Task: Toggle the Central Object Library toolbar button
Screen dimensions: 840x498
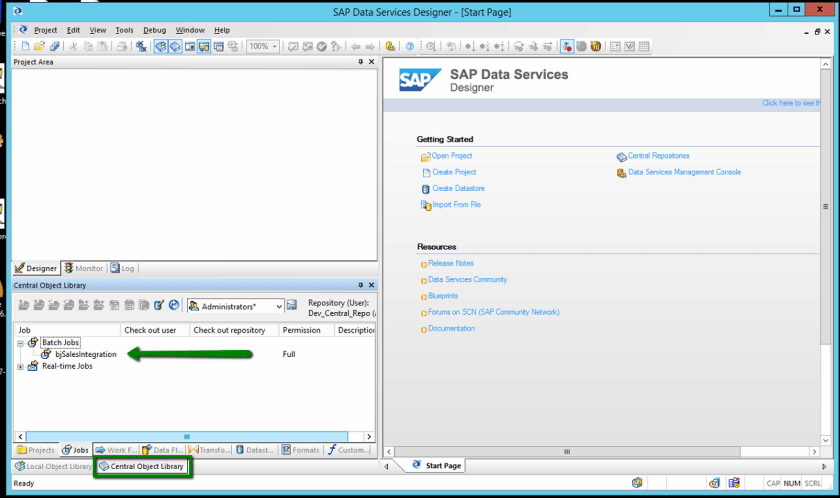Action: [175, 47]
